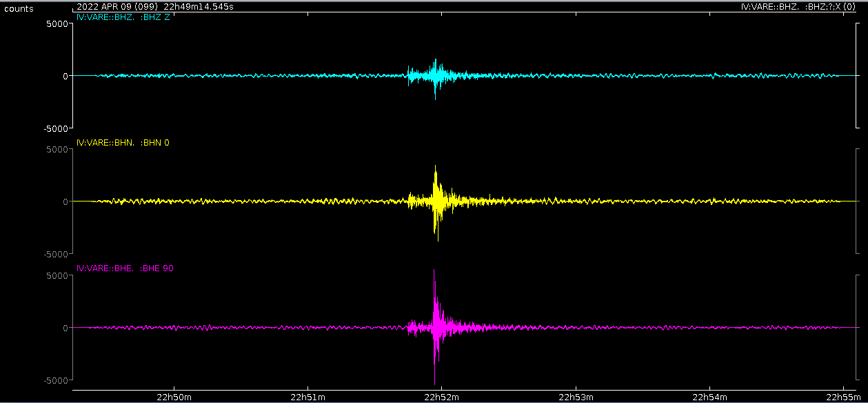Image resolution: width=868 pixels, height=403 pixels.
Task: Click the 22h50m time axis tick
Action: (173, 397)
